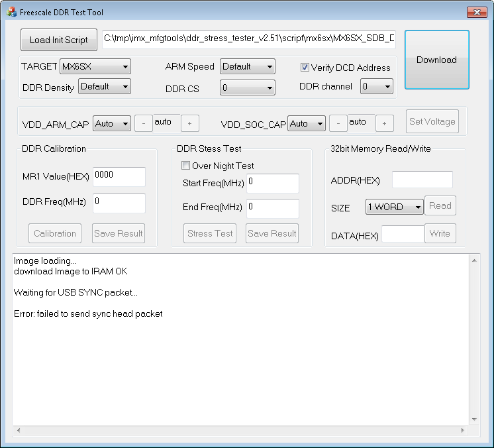Image resolution: width=494 pixels, height=448 pixels.
Task: Click the Set Voltage button
Action: [432, 121]
